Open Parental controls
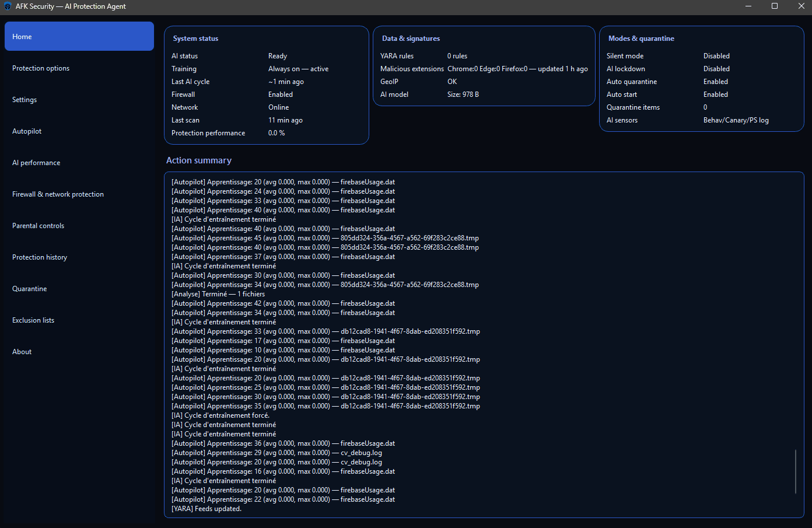The height and width of the screenshot is (528, 812). [x=38, y=225]
